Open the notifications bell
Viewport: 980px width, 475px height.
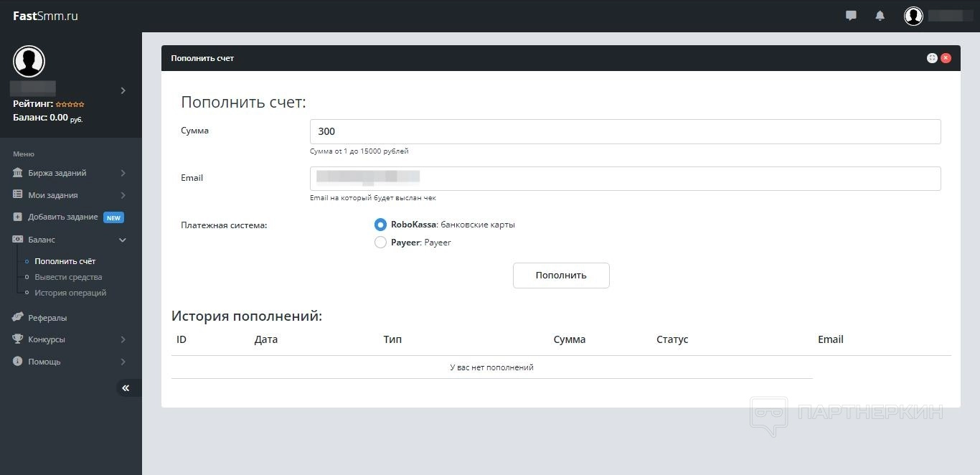(880, 16)
